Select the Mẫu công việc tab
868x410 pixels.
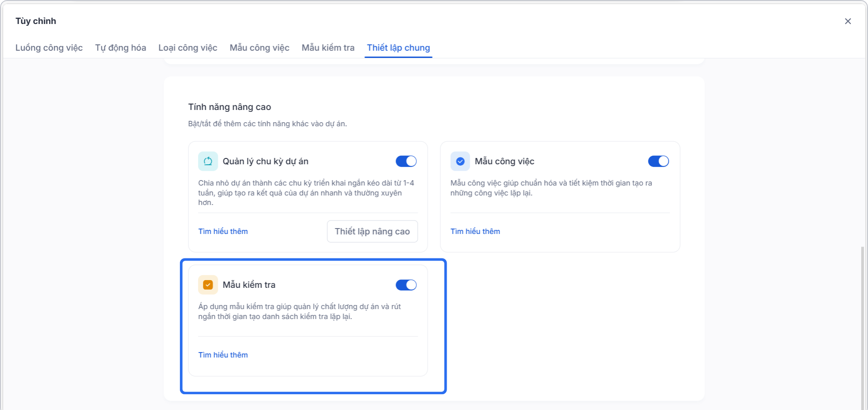259,48
